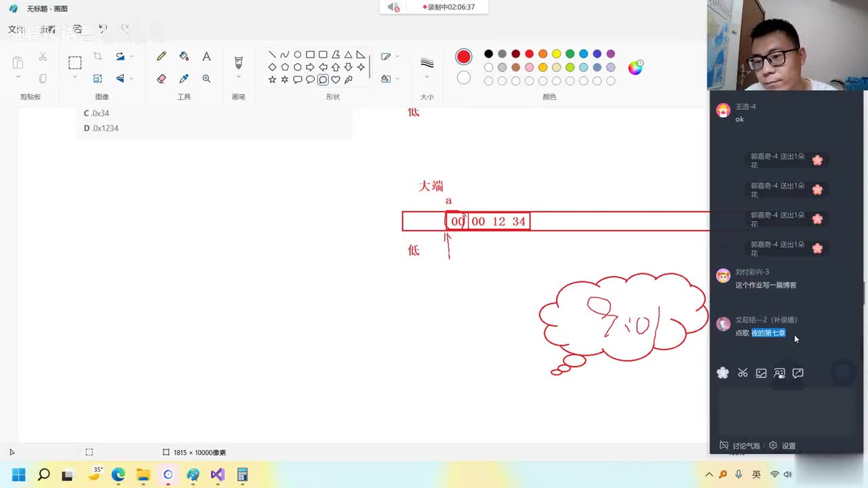Select the Fill bucket tool
This screenshot has width=868, height=488.
pyautogui.click(x=184, y=56)
